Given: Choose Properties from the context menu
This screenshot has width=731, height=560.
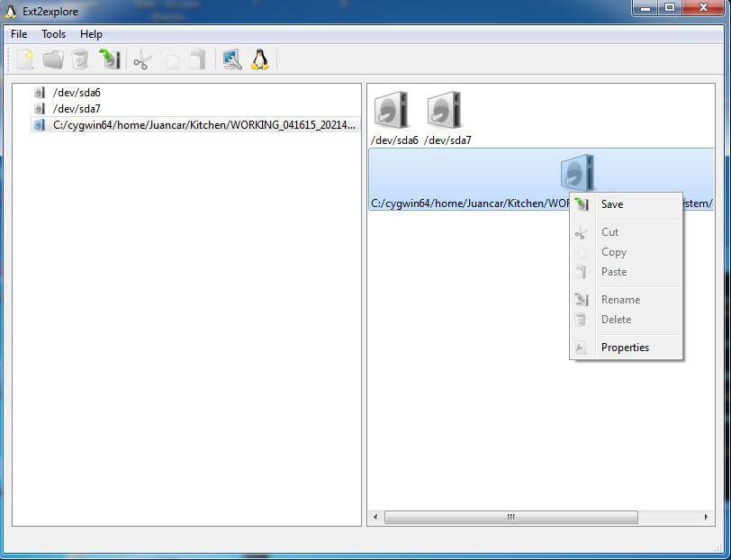Looking at the screenshot, I should pyautogui.click(x=626, y=348).
